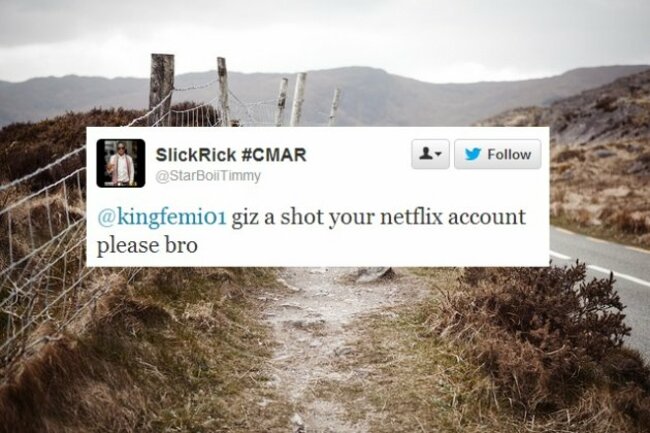Open the @StarBoiiTimmy handle
Image resolution: width=650 pixels, height=433 pixels.
click(x=208, y=176)
